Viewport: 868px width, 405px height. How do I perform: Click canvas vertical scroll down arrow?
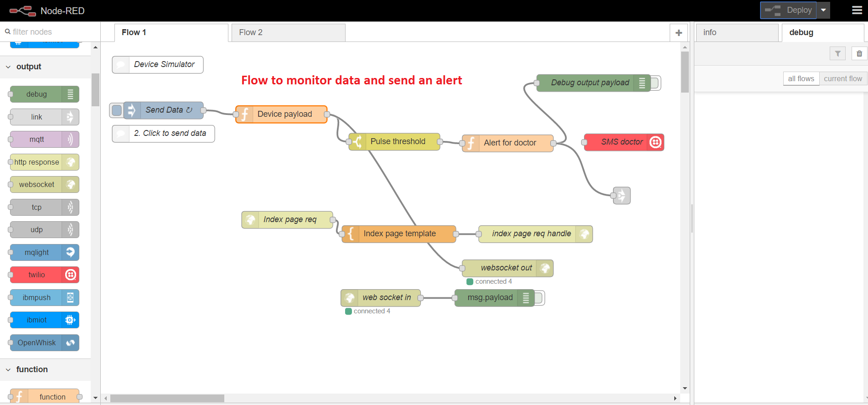[x=685, y=389]
